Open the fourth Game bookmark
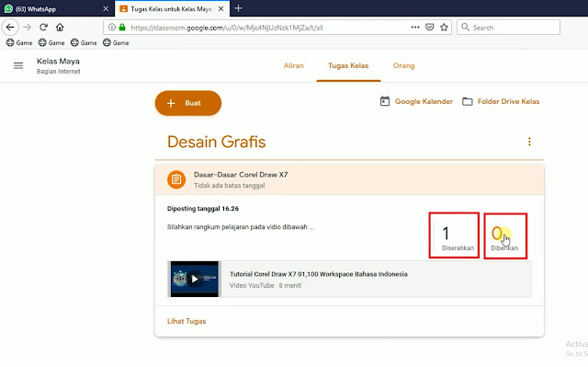The height and width of the screenshot is (367, 588). 116,43
